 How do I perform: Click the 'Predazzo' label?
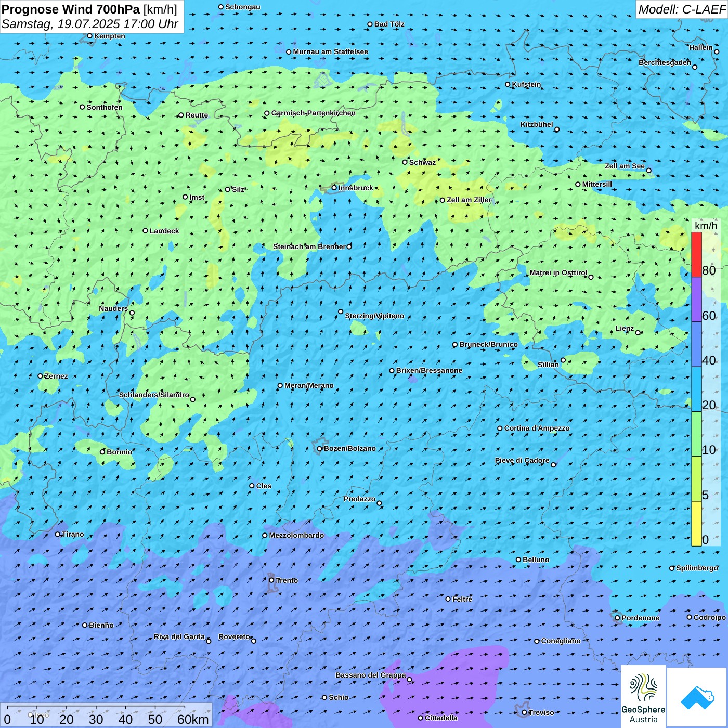(359, 499)
